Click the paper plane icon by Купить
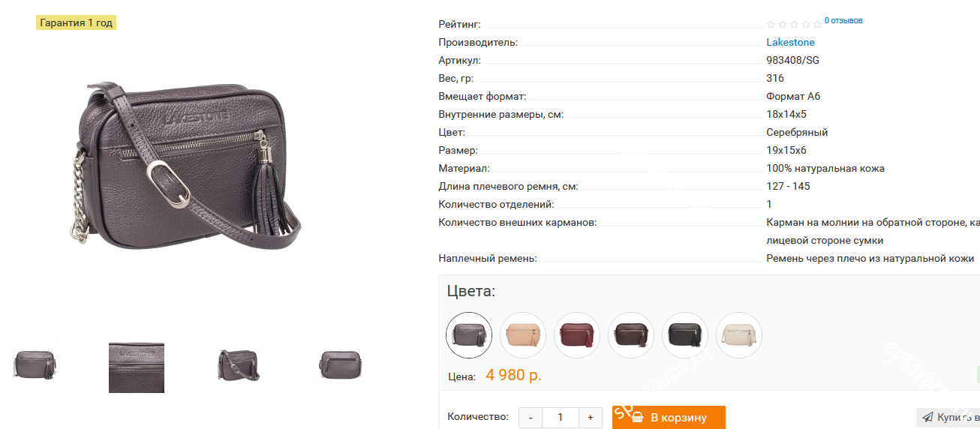The width and height of the screenshot is (980, 429). point(927,417)
